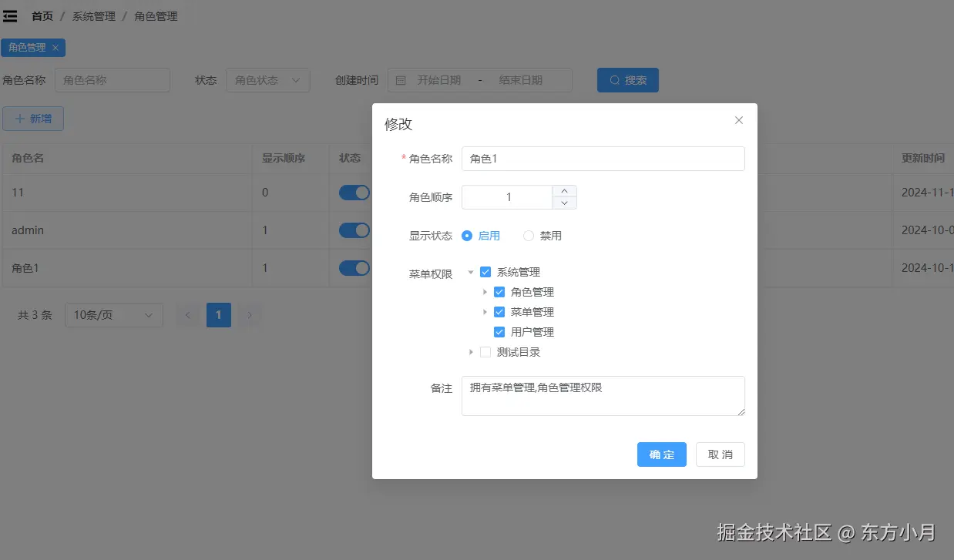The image size is (954, 560).
Task: Cancel with the 取消 button
Action: point(721,454)
